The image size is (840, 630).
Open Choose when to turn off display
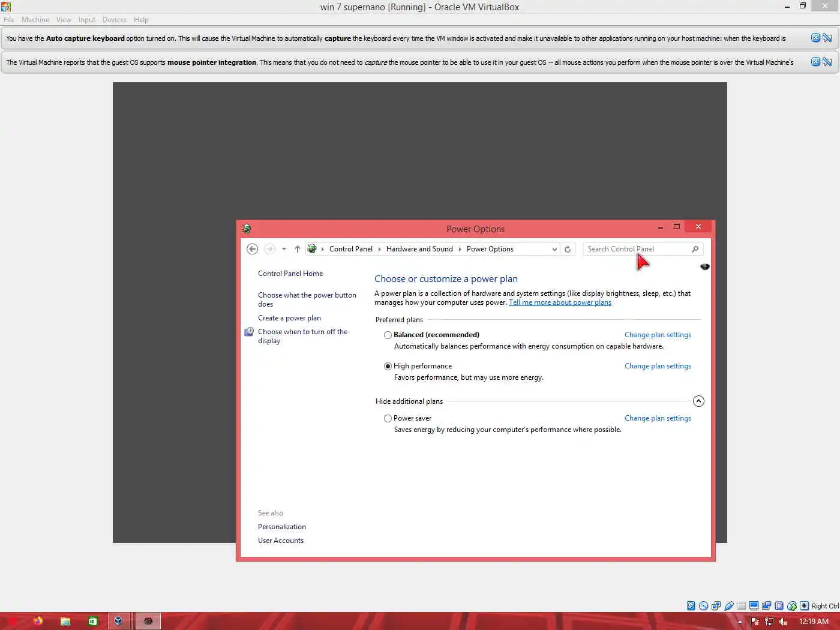point(303,336)
